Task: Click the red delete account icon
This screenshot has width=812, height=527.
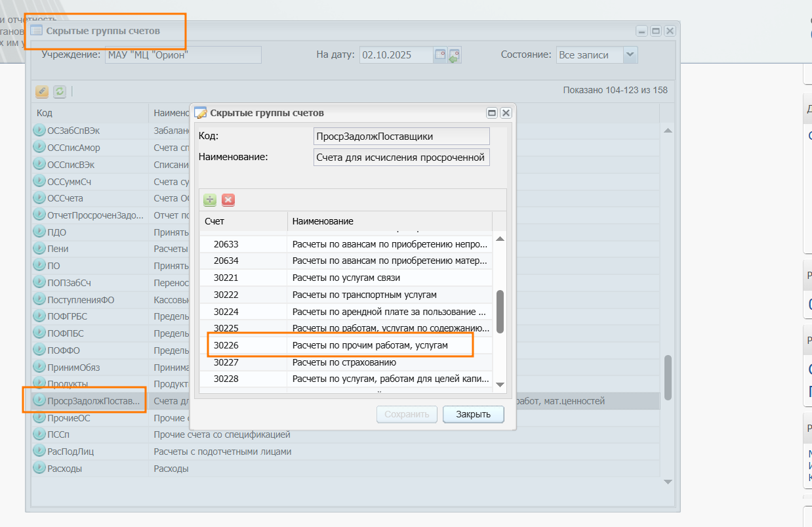Action: [228, 200]
